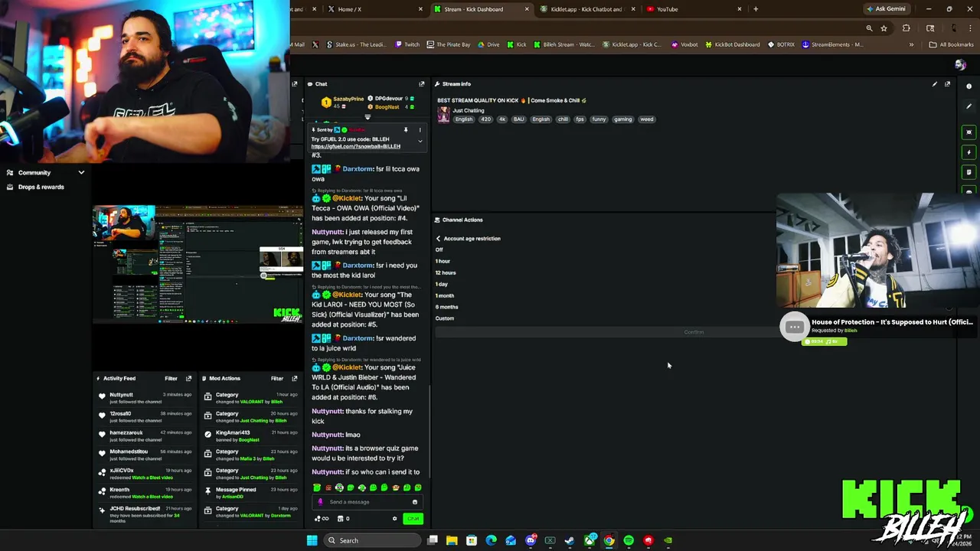Show more bookmarks with double chevron
980x551 pixels.
[911, 44]
